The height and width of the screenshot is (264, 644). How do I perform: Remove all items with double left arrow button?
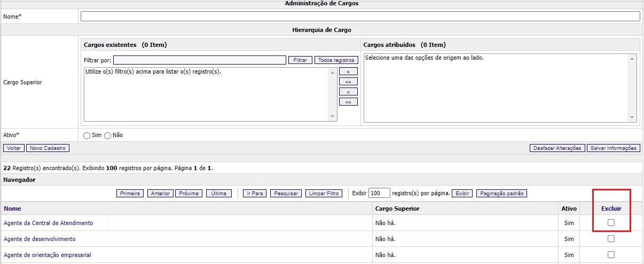coord(348,102)
